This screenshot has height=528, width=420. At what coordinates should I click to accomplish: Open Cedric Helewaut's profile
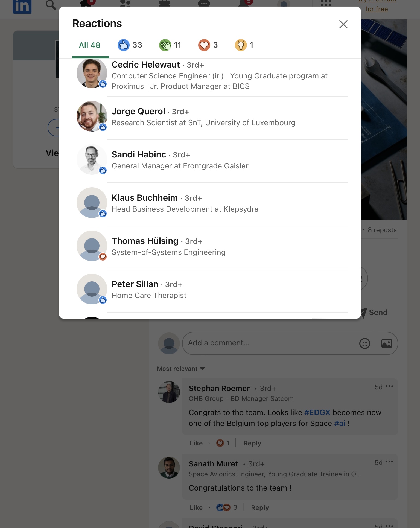pyautogui.click(x=146, y=65)
